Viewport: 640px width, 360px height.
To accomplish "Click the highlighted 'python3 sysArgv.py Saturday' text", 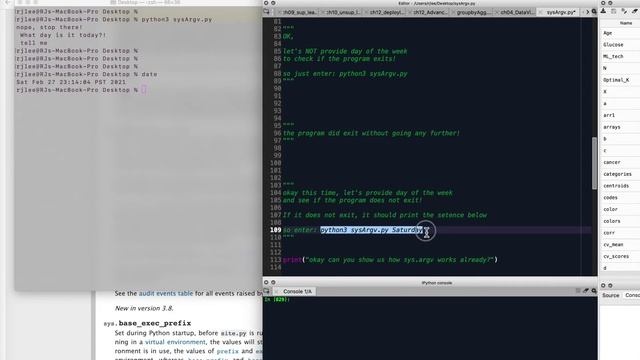I will [x=371, y=230].
